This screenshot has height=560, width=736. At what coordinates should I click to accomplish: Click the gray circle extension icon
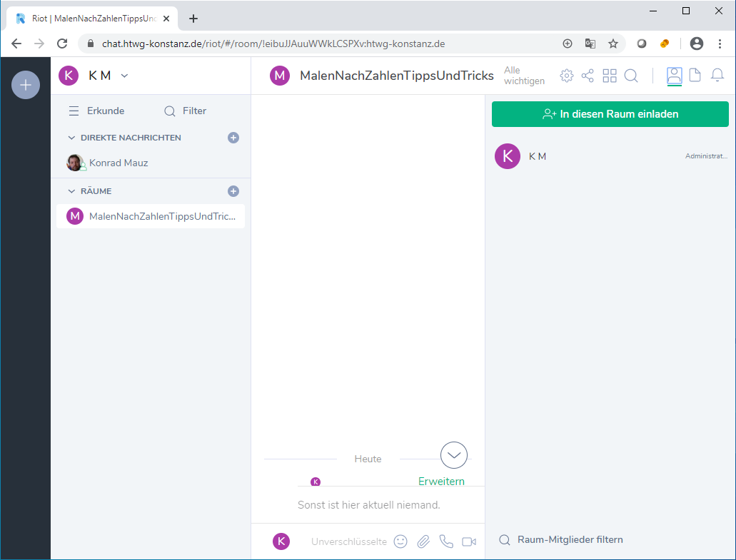click(642, 44)
